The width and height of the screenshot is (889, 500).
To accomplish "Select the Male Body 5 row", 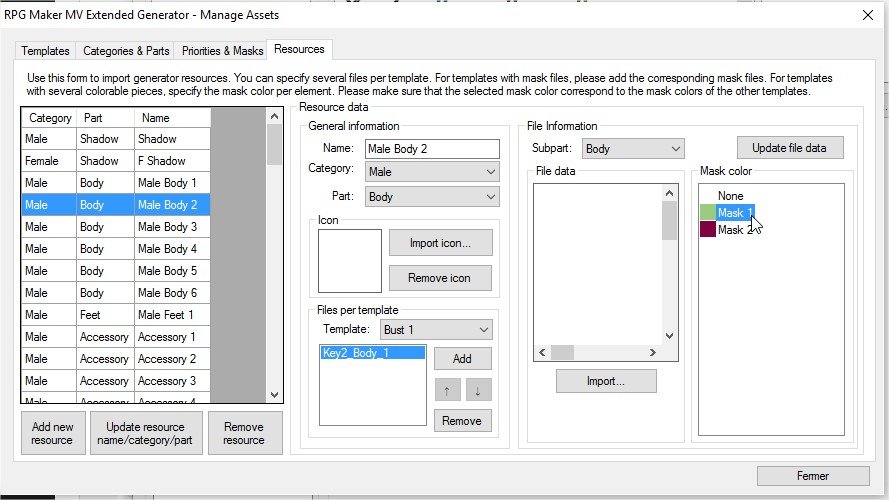I will tap(116, 271).
